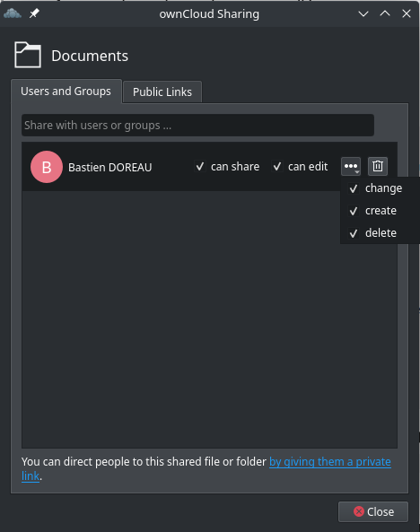Toggle the pin window icon
420x532 pixels.
34,13
